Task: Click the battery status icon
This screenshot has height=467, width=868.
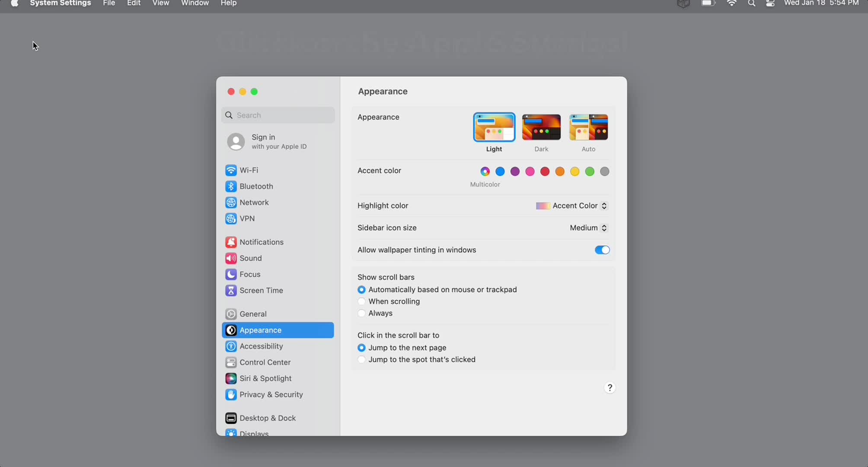Action: click(x=708, y=3)
